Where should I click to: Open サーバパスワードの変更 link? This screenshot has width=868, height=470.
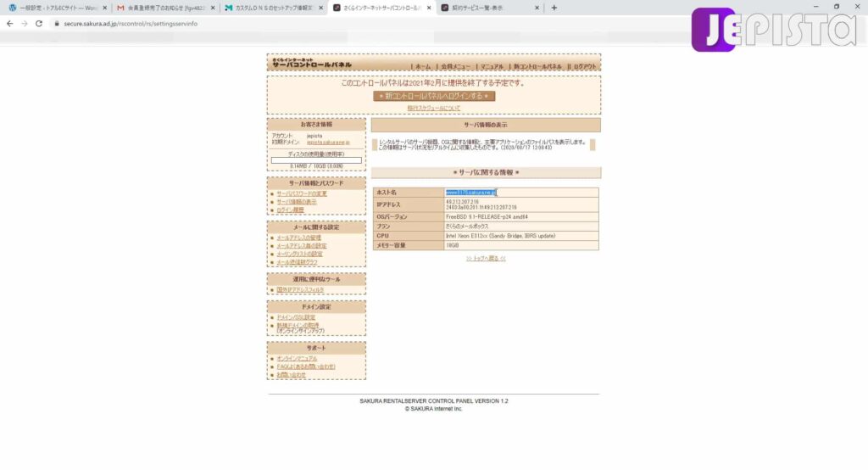click(302, 194)
